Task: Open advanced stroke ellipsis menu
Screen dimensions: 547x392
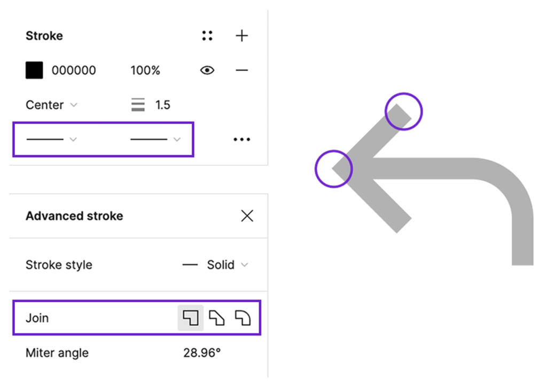Action: 242,139
